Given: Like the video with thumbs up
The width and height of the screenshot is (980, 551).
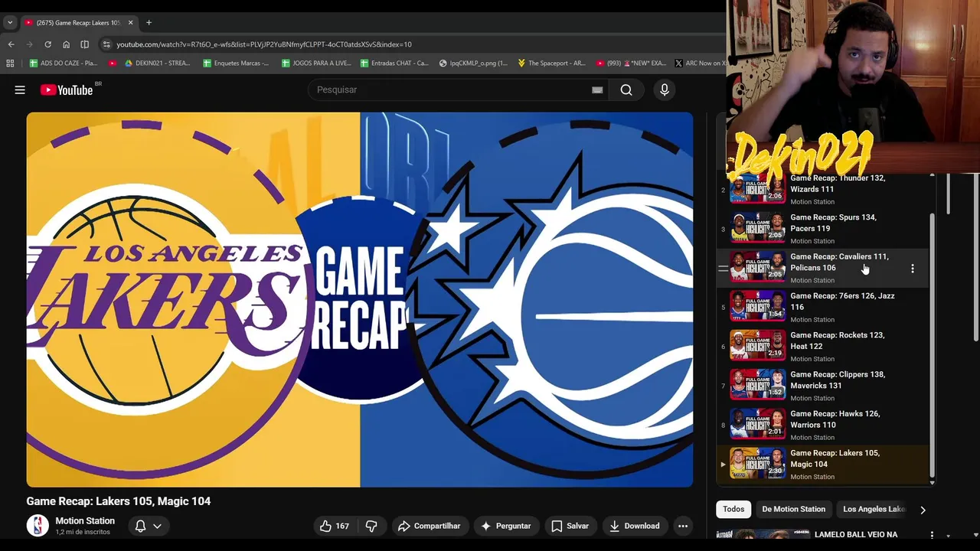Looking at the screenshot, I should (335, 526).
